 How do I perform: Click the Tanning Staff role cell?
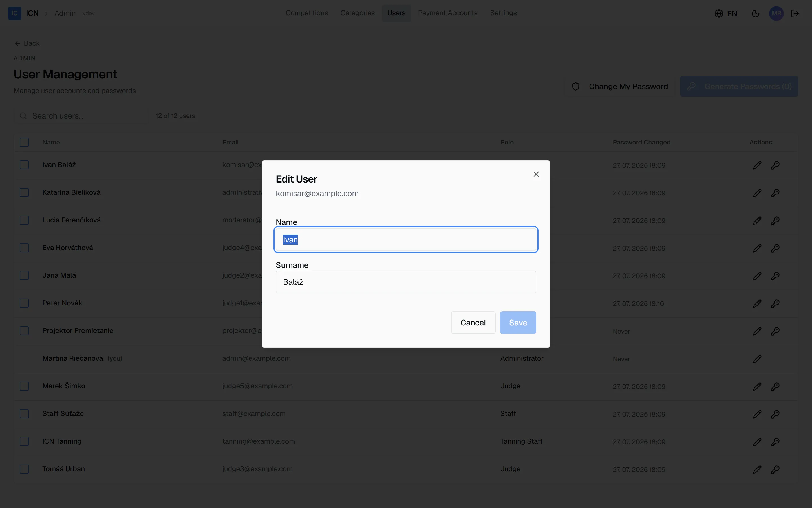(x=521, y=441)
